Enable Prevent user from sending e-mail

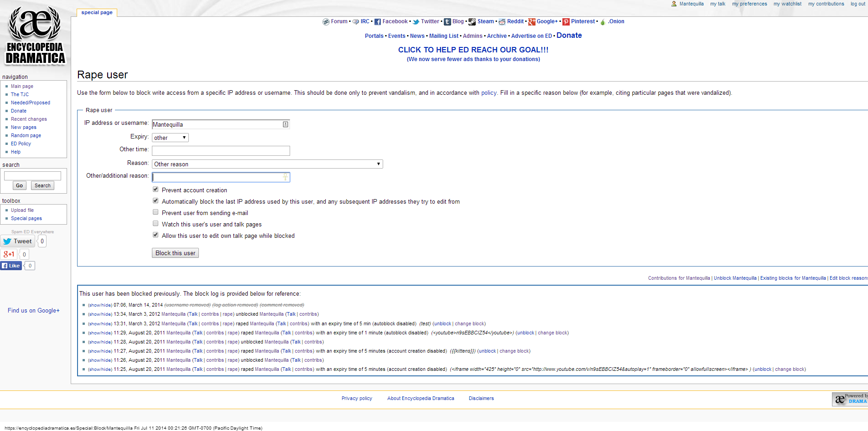pyautogui.click(x=156, y=212)
